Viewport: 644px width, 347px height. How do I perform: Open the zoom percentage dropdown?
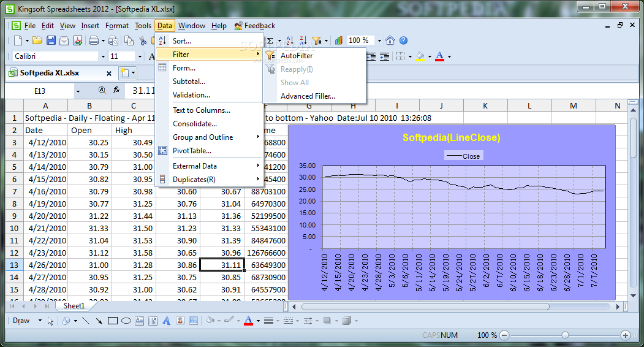[x=379, y=40]
